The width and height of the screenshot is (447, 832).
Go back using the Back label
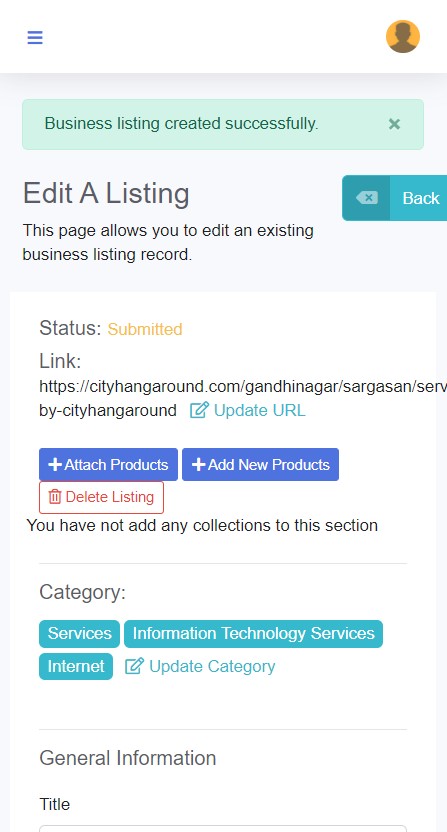pyautogui.click(x=421, y=198)
